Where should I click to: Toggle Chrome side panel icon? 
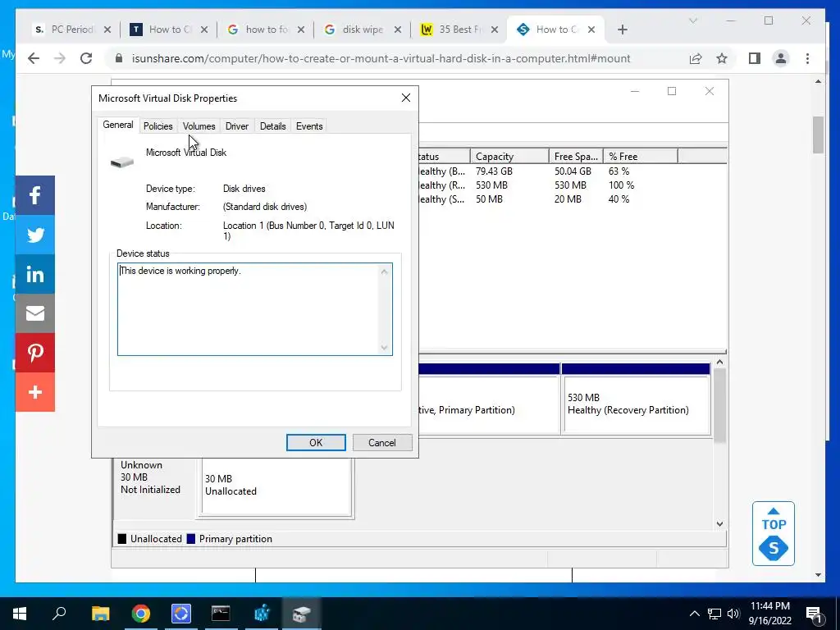[755, 58]
